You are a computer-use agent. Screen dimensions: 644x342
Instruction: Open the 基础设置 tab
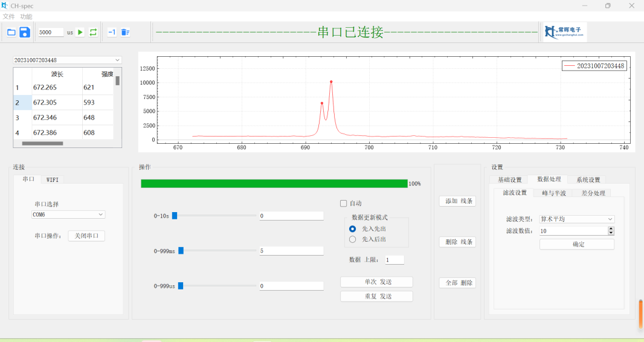coord(509,180)
